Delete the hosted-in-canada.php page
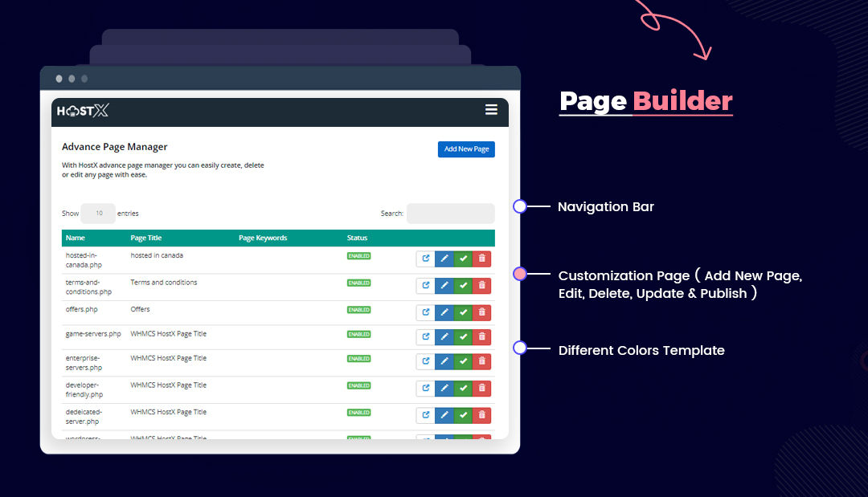 tap(481, 259)
